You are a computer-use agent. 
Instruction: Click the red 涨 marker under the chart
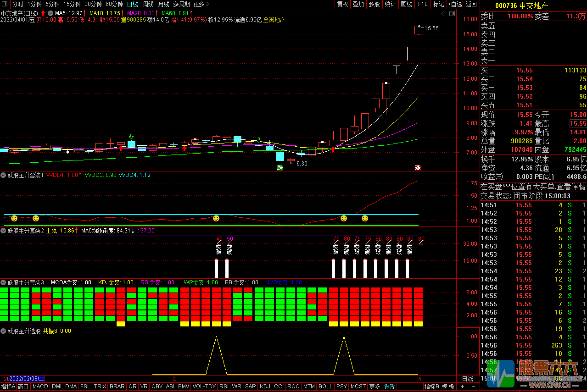coord(418,167)
